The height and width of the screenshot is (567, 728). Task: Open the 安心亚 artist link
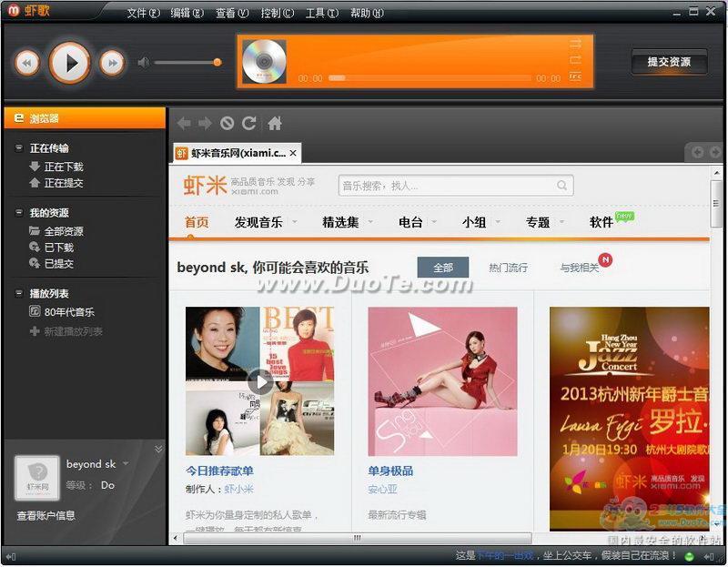382,489
